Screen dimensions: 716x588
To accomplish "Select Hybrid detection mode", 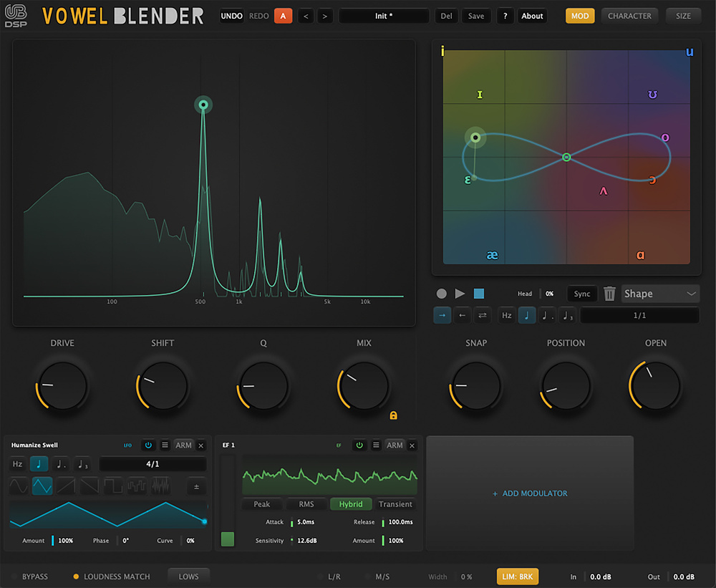I will pyautogui.click(x=351, y=504).
